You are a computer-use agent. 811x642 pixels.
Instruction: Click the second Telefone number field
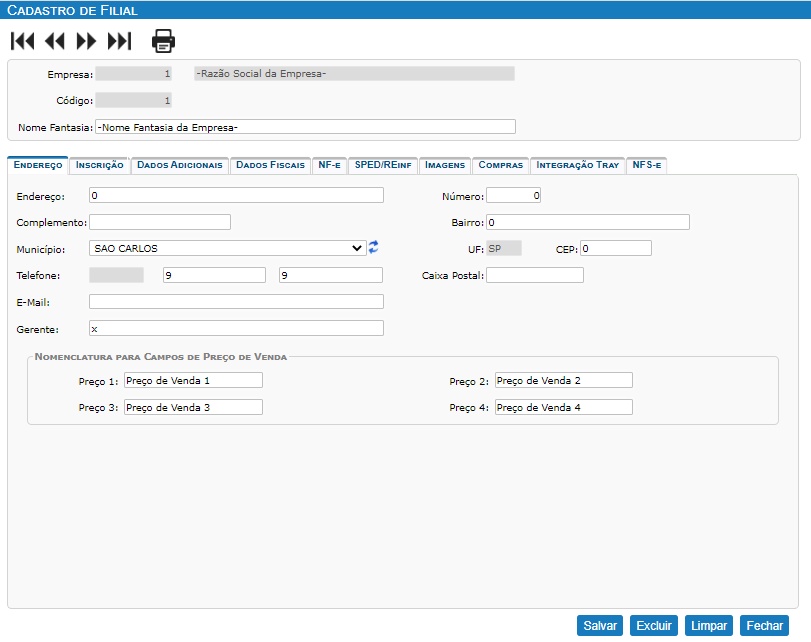click(x=331, y=275)
